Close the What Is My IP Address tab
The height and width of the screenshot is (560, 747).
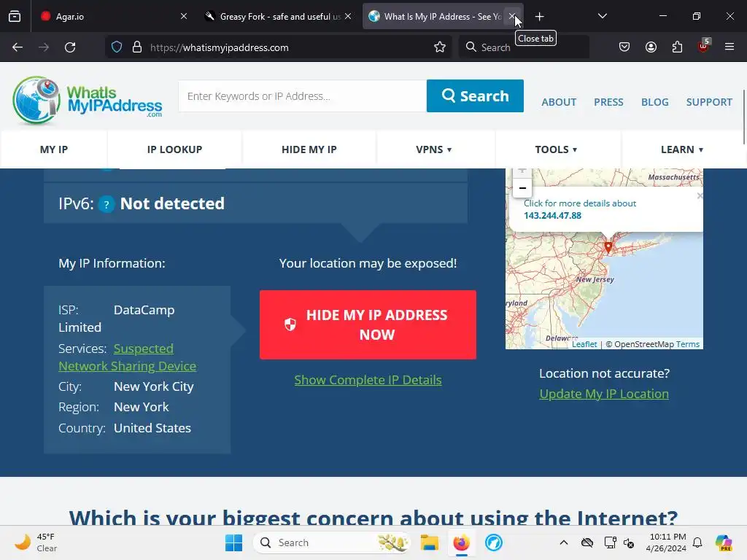pyautogui.click(x=512, y=16)
